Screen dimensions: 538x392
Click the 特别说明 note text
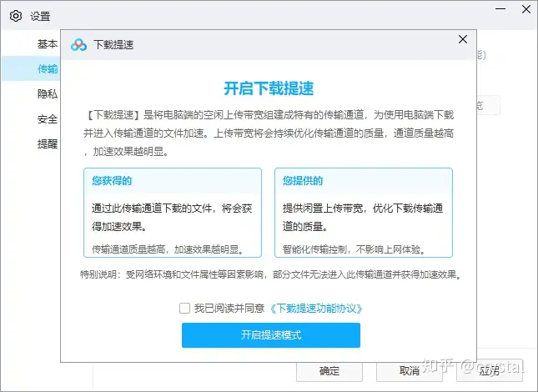pos(271,274)
